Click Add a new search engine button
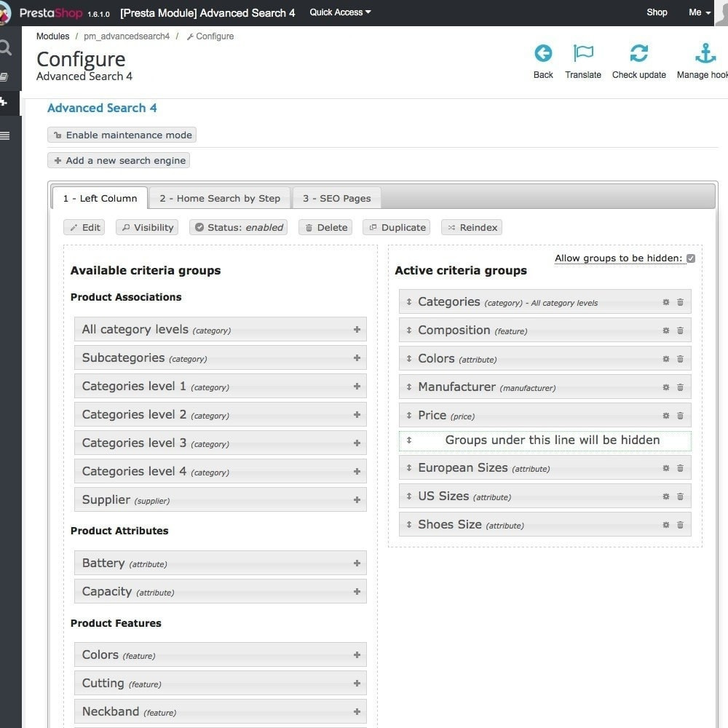728x728 pixels. (x=119, y=160)
